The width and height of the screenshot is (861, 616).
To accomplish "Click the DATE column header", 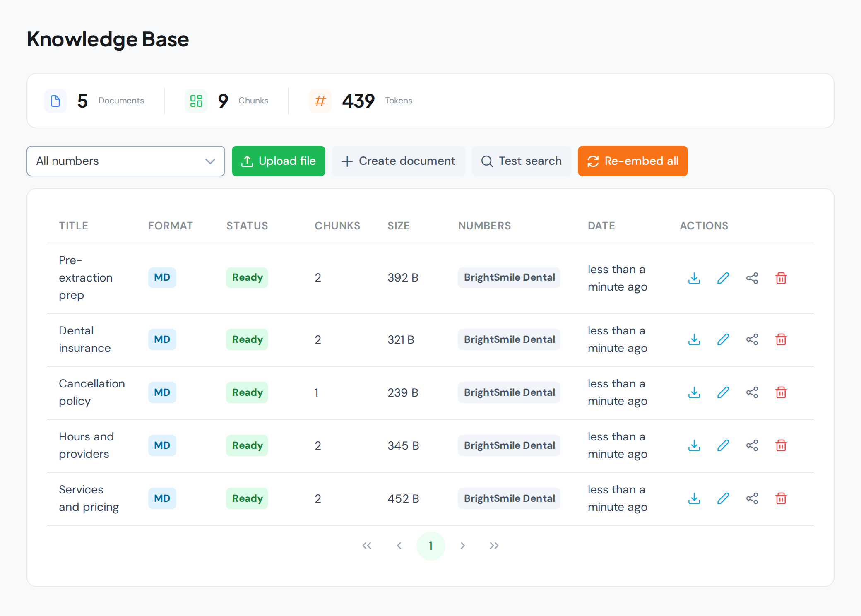I will coord(601,226).
